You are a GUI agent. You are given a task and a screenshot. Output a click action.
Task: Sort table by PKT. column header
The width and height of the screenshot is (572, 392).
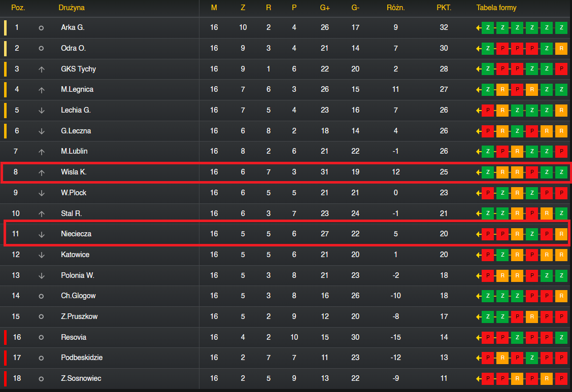[x=444, y=8]
